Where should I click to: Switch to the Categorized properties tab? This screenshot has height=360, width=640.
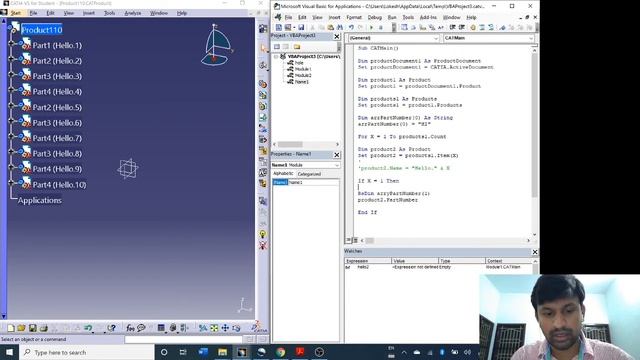pos(309,174)
